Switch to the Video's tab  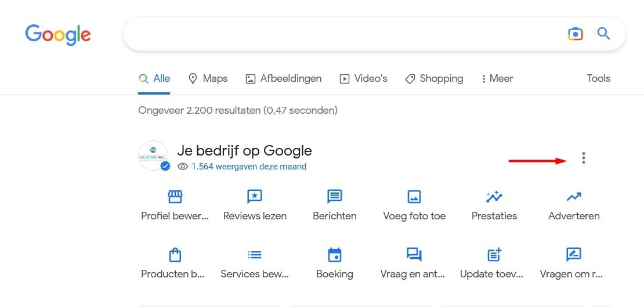[x=363, y=78]
